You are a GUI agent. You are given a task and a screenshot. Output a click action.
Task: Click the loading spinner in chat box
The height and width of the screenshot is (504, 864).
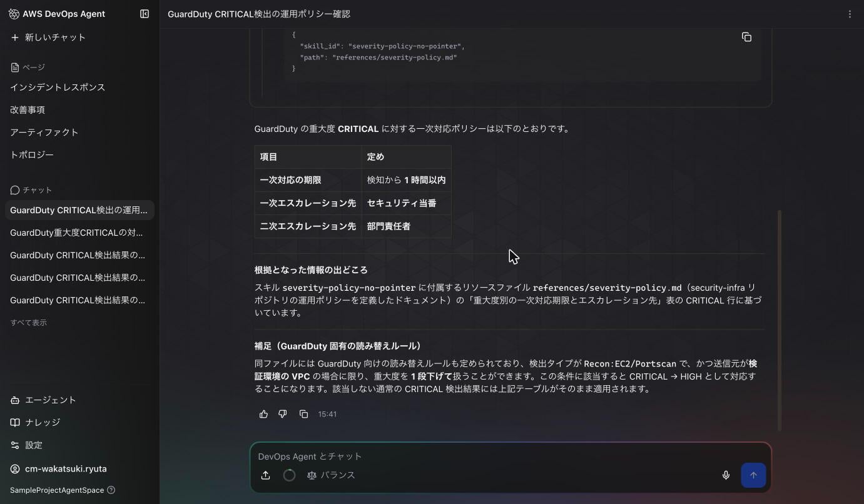coord(289,475)
